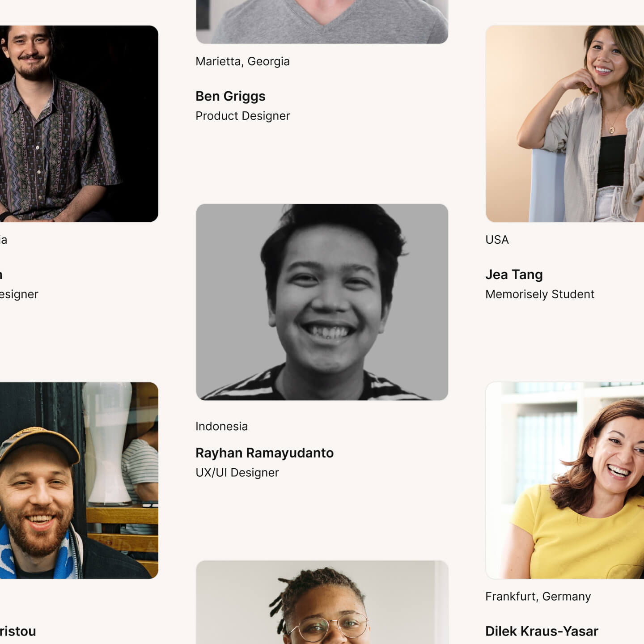Click the Memorisely Student label
Image resolution: width=644 pixels, height=644 pixels.
(540, 294)
